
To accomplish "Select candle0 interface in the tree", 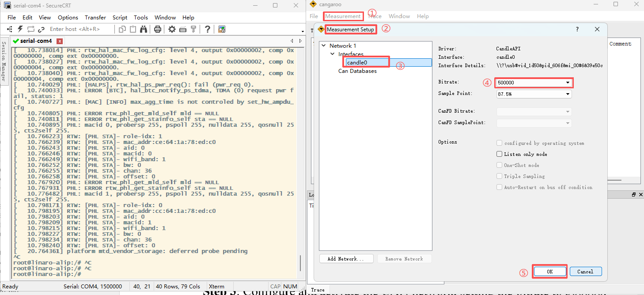I will [x=357, y=63].
